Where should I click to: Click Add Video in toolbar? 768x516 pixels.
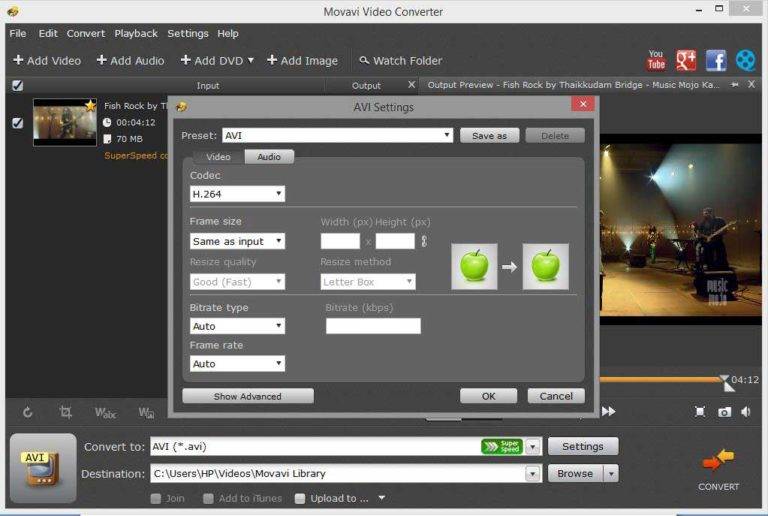pos(47,61)
